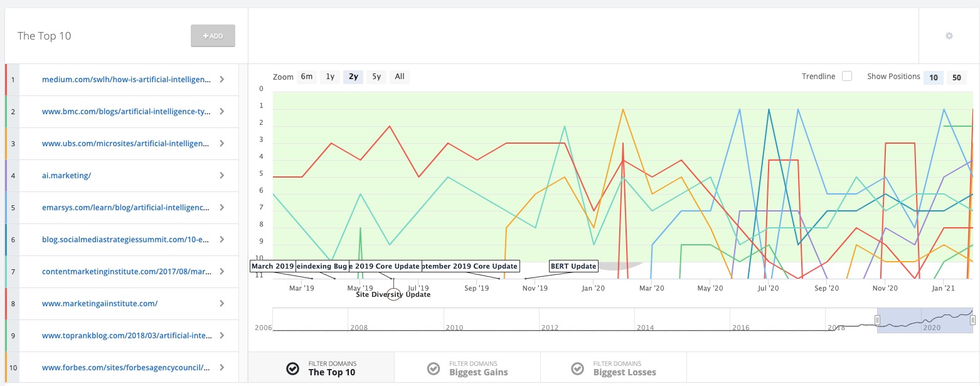Image resolution: width=980 pixels, height=386 pixels.
Task: Click the +ADD button
Action: click(x=213, y=36)
